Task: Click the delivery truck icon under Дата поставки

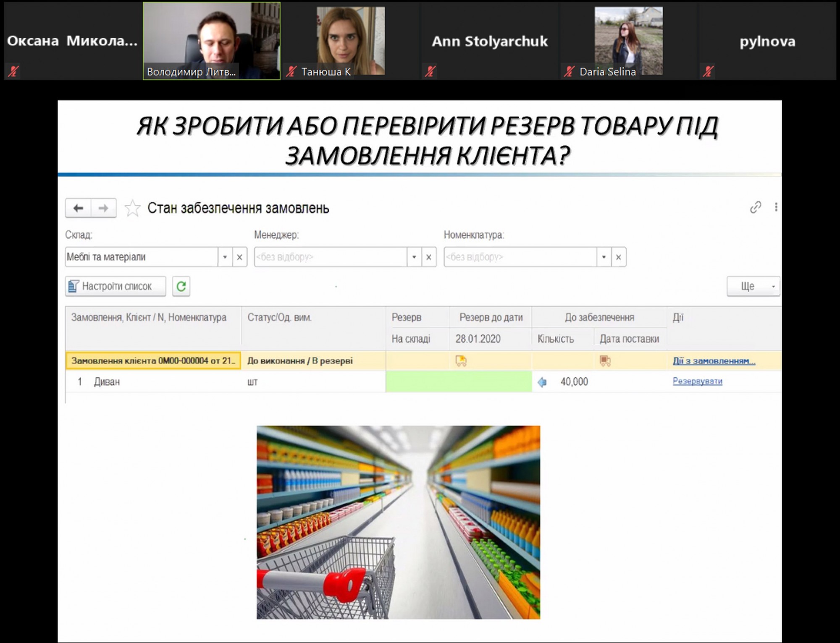Action: coord(605,361)
